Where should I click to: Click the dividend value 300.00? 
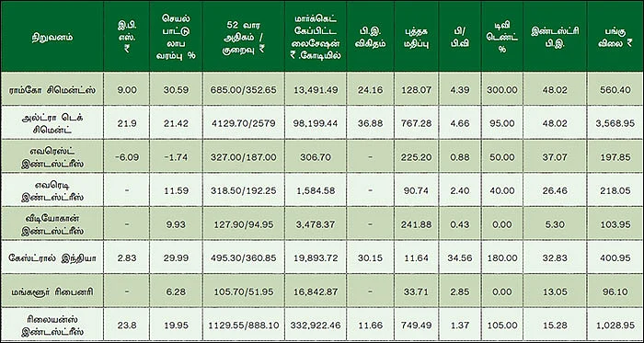(x=502, y=89)
